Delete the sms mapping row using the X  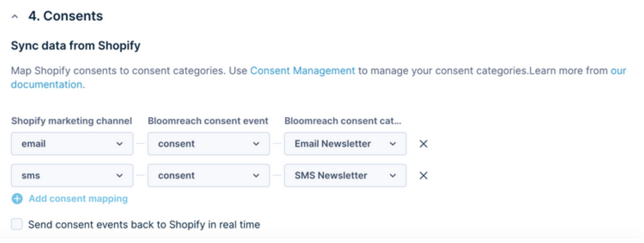point(423,175)
